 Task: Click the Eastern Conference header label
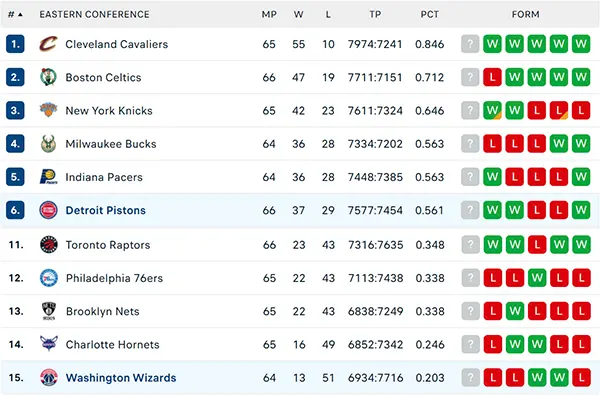click(x=95, y=14)
